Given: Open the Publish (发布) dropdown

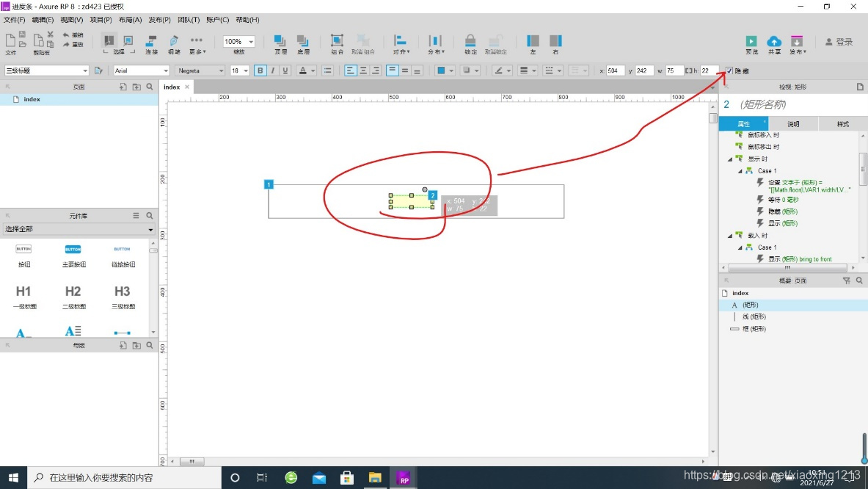Looking at the screenshot, I should coord(797,44).
